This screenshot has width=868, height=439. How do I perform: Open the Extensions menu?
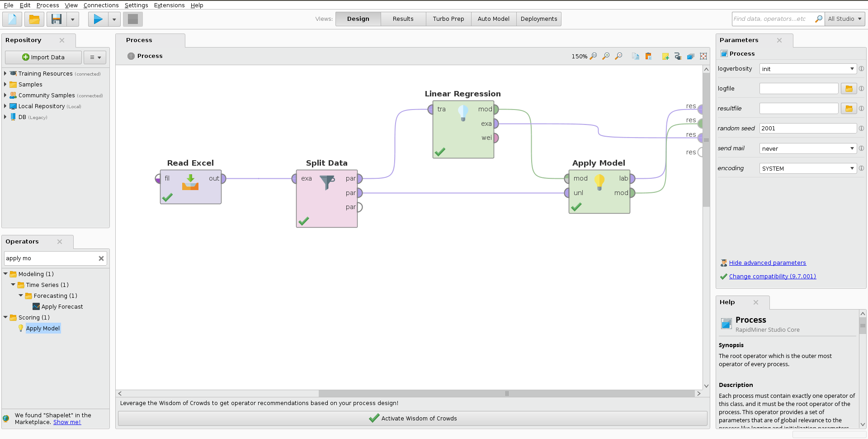pos(169,5)
